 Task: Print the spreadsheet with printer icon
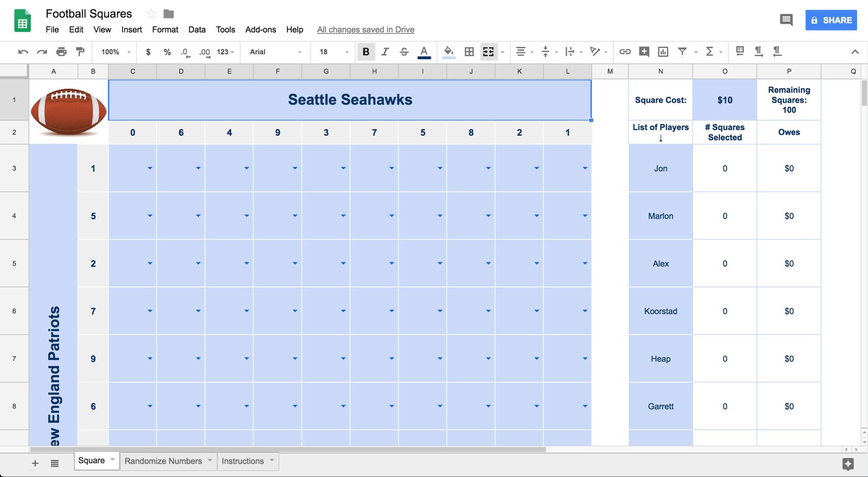click(61, 52)
